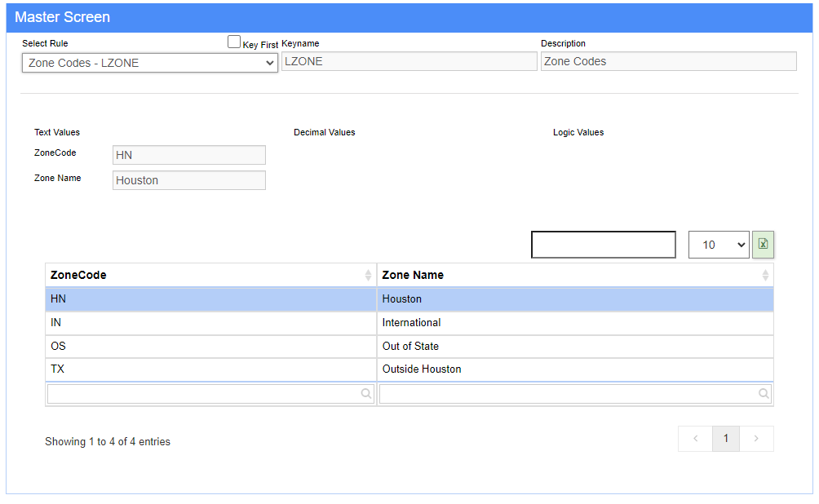The height and width of the screenshot is (504, 819).
Task: Go to the previous page arrow
Action: coord(695,439)
